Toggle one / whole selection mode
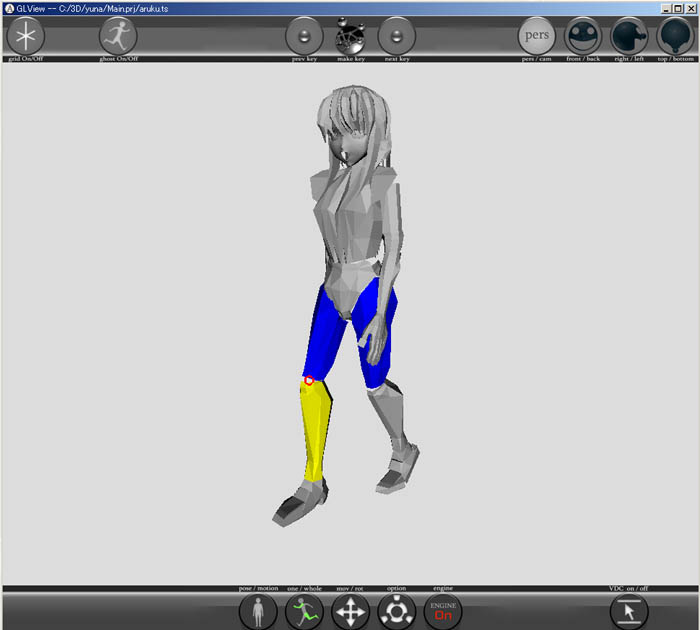The width and height of the screenshot is (700, 630). click(306, 611)
